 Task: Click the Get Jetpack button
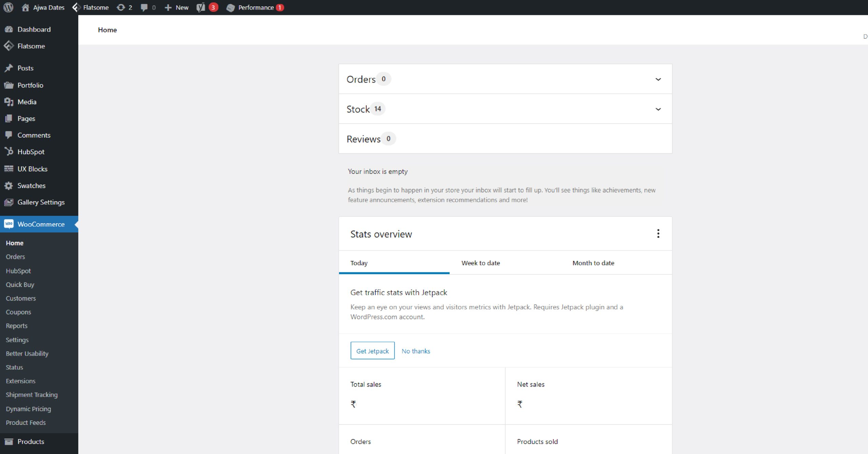click(x=372, y=351)
